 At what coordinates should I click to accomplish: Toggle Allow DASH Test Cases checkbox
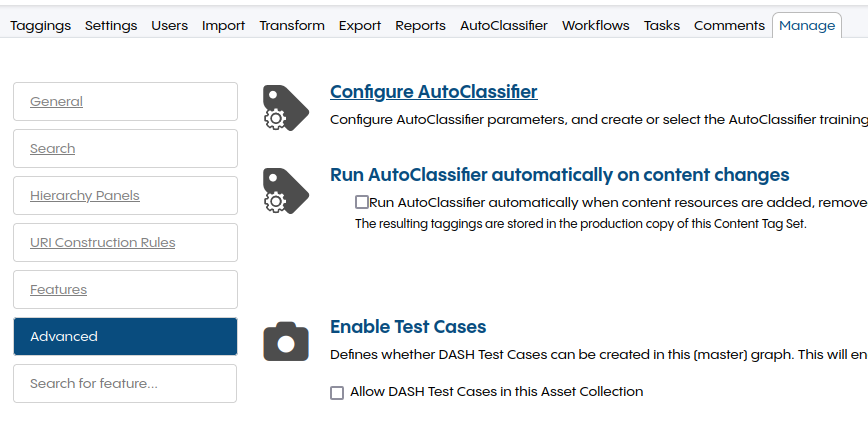337,392
